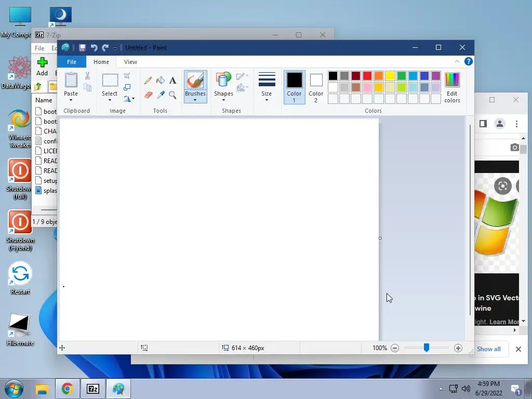Click the Undo arrow in Paint title bar
This screenshot has height=399, width=532.
94,48
